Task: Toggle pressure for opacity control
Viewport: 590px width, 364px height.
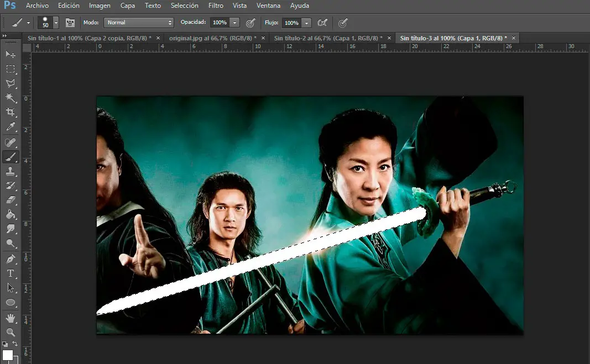Action: [x=250, y=23]
